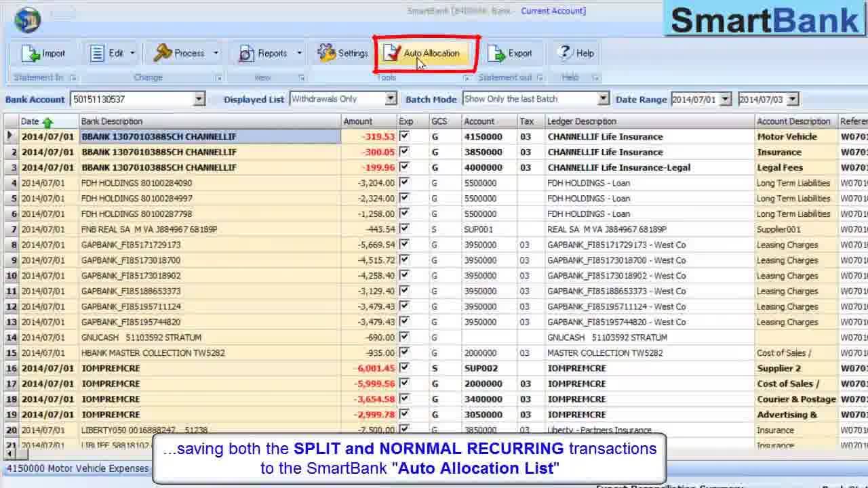Click bank description GAPBANK_FI85188653373
868x488 pixels.
point(210,291)
